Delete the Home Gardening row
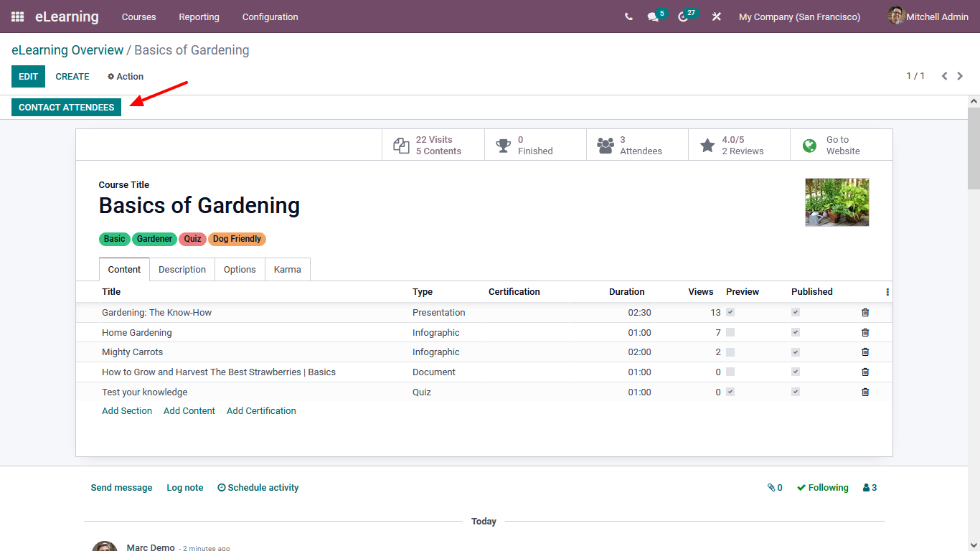This screenshot has width=980, height=551. click(865, 333)
